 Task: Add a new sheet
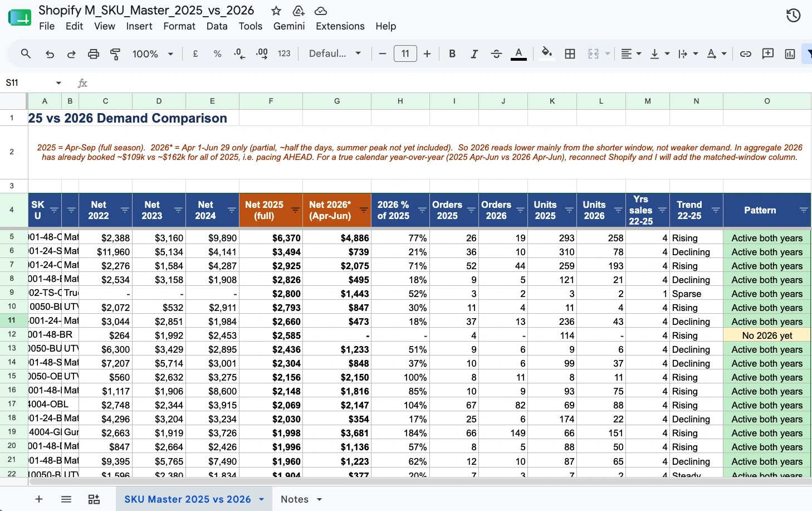(x=39, y=499)
